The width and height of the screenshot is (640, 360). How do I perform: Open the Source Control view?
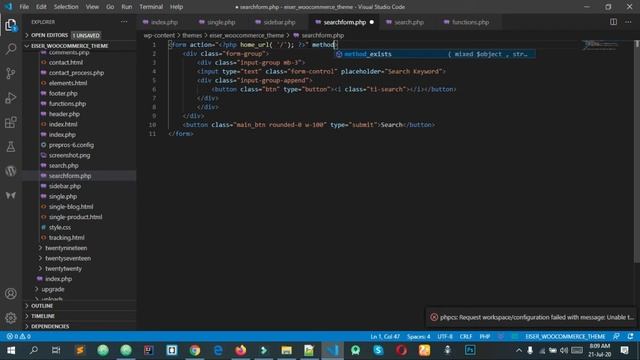[11, 73]
